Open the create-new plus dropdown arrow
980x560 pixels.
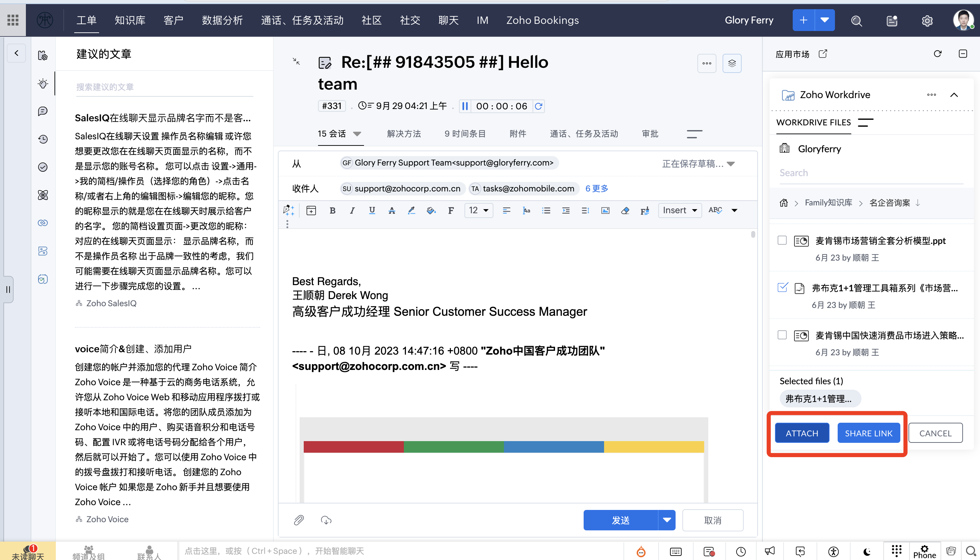click(x=824, y=20)
